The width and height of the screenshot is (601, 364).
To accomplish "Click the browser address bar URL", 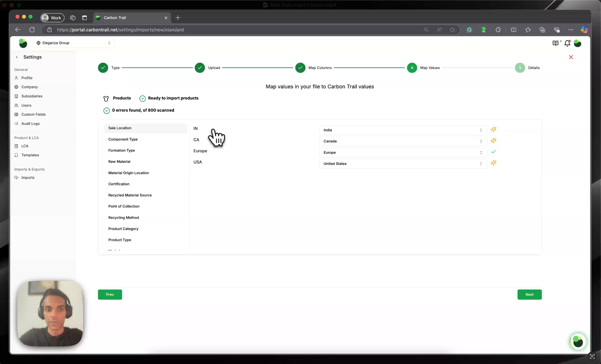I will point(120,30).
